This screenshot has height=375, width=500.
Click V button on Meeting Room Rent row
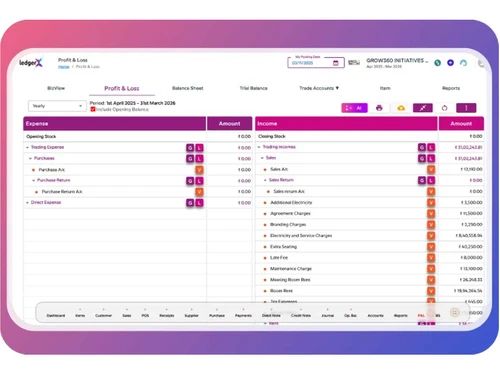point(431,280)
